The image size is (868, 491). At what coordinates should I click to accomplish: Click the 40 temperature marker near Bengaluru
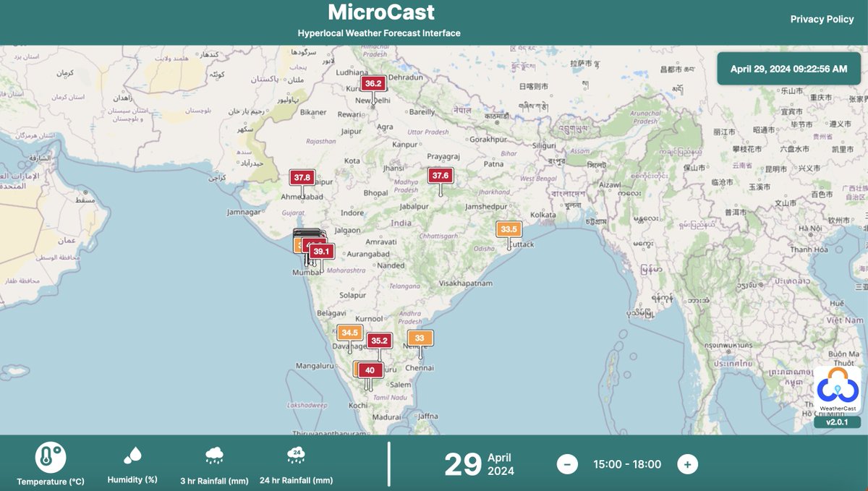click(370, 370)
